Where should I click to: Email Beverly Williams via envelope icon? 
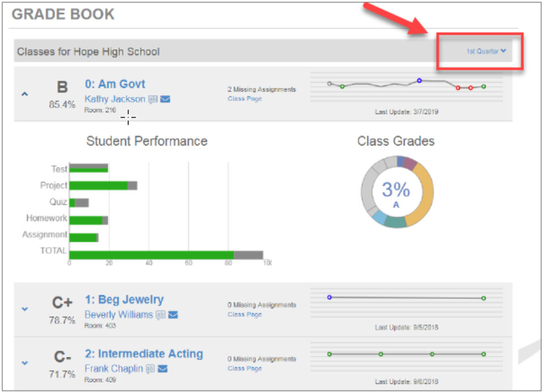173,314
